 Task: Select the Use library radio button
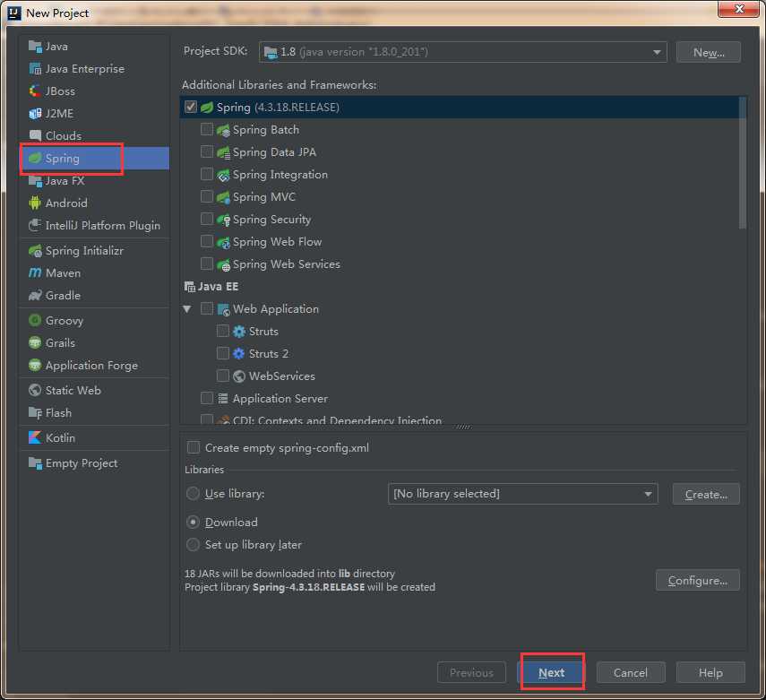coord(193,494)
